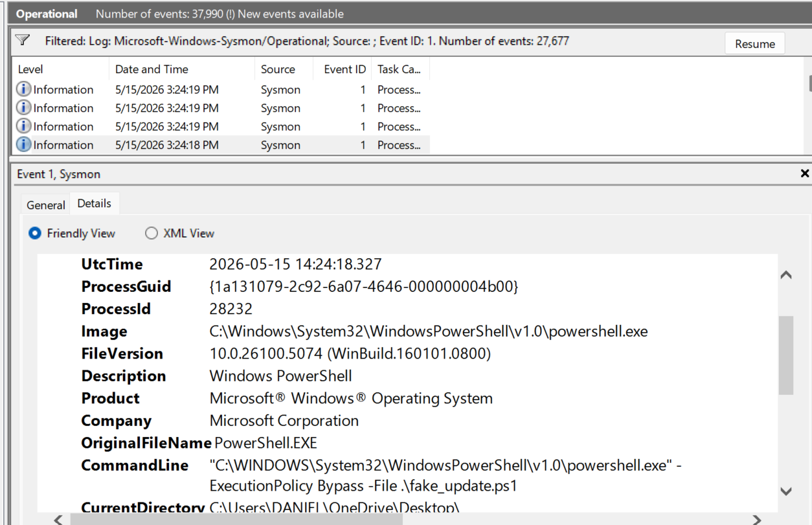Click Product value Microsoft Windows Operating System

click(x=351, y=398)
